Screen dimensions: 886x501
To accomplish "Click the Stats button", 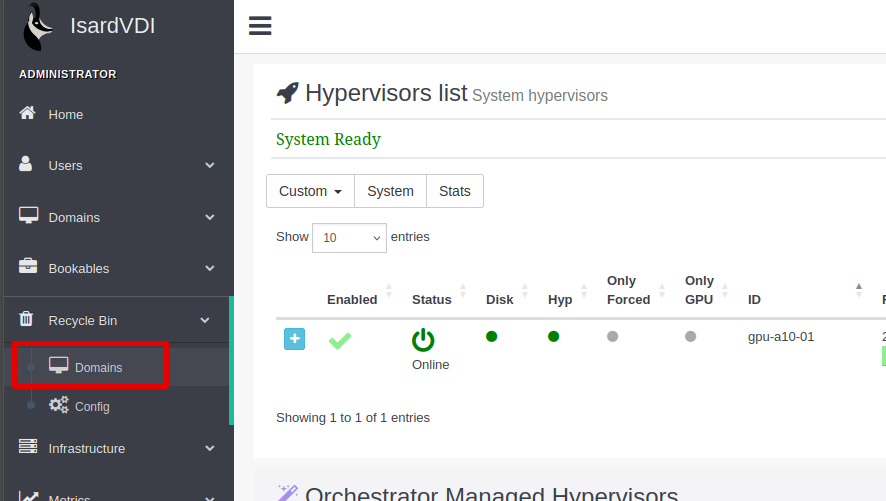I will click(454, 191).
